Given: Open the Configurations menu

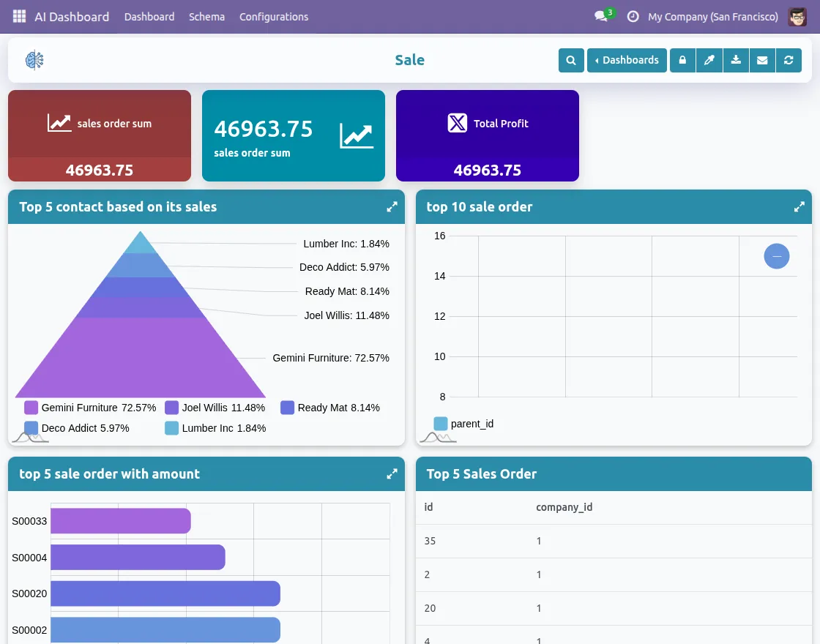Looking at the screenshot, I should pyautogui.click(x=274, y=16).
